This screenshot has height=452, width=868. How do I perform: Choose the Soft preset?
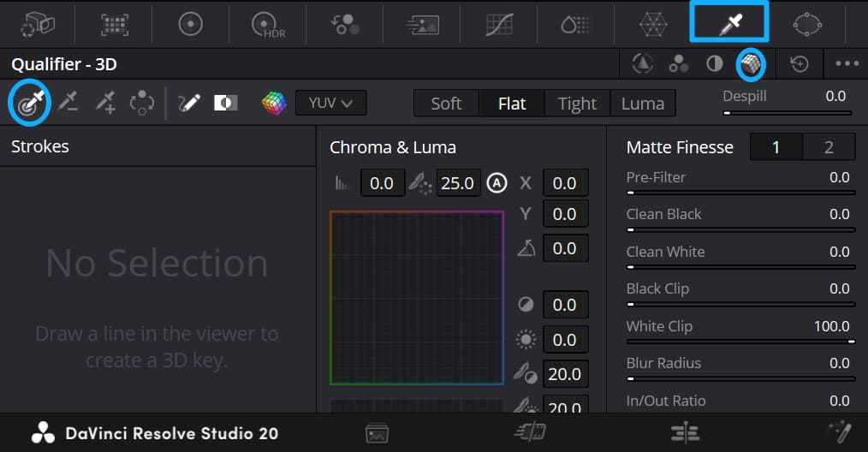point(446,104)
